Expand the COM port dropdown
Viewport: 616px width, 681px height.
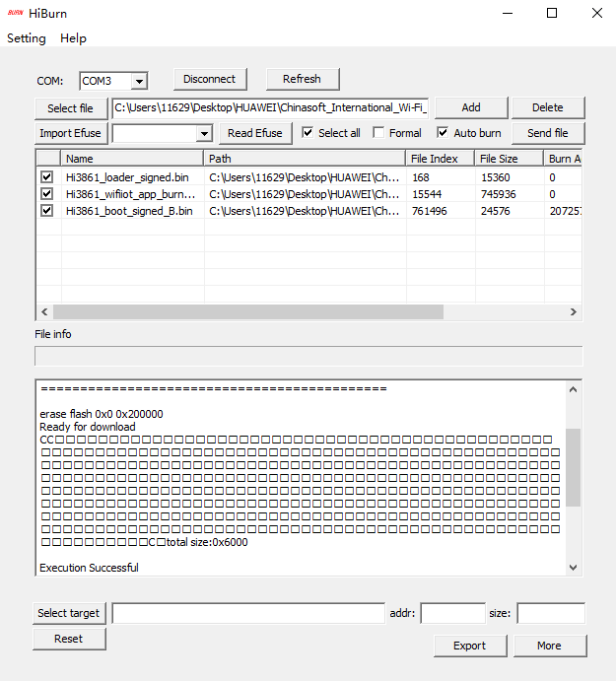click(x=139, y=81)
